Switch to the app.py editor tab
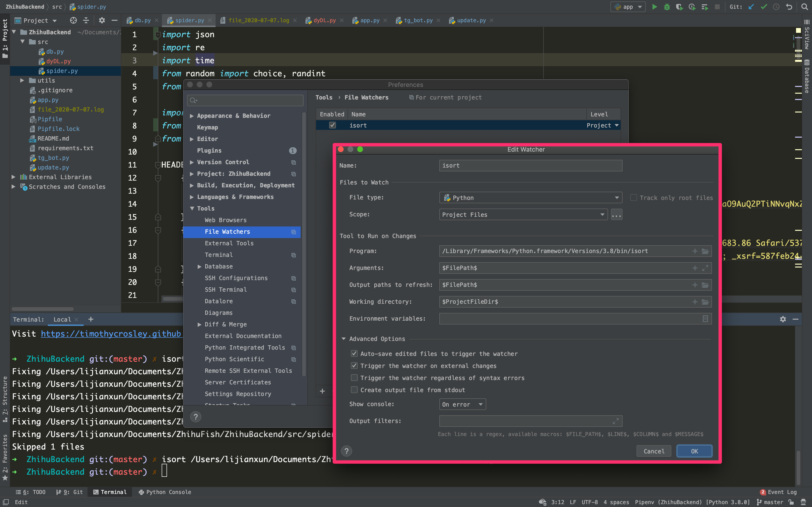This screenshot has height=507, width=812. [x=370, y=21]
